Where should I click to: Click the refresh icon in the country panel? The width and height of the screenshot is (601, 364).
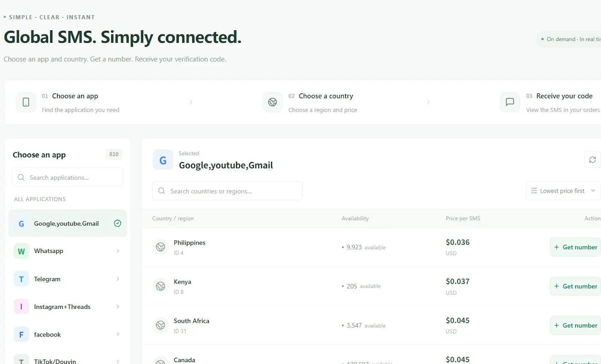592,160
